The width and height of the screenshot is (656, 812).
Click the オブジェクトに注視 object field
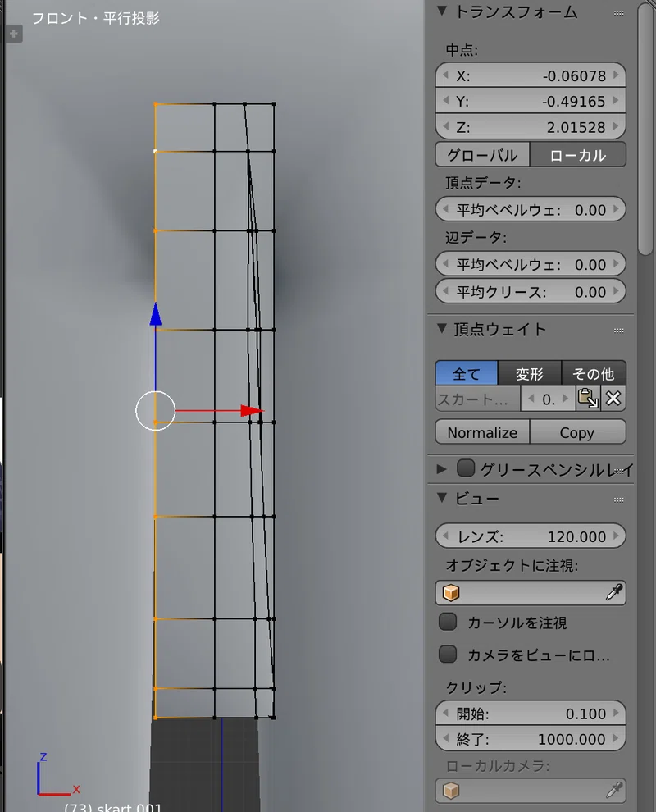[x=531, y=592]
